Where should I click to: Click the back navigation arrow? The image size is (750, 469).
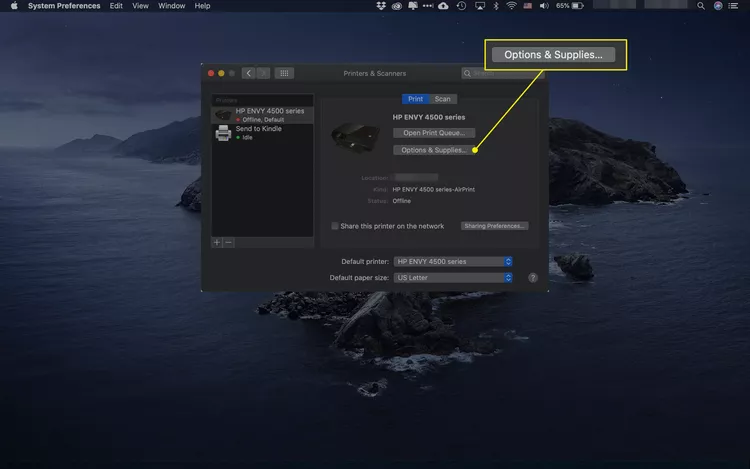[x=248, y=73]
